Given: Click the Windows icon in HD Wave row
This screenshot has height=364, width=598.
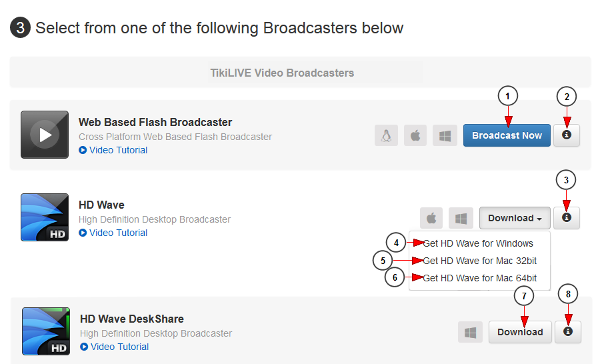Looking at the screenshot, I should [461, 218].
